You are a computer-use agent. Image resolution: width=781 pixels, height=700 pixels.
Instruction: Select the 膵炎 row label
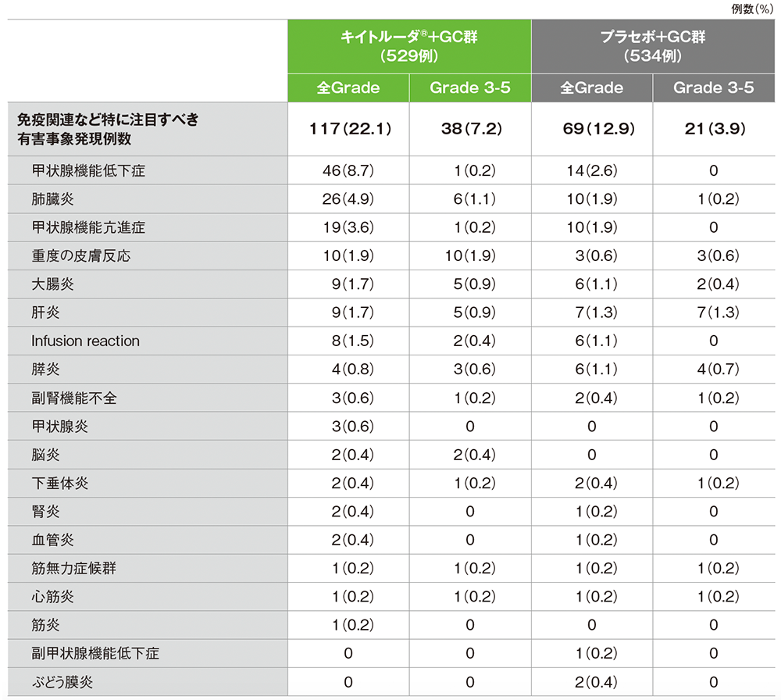click(46, 370)
